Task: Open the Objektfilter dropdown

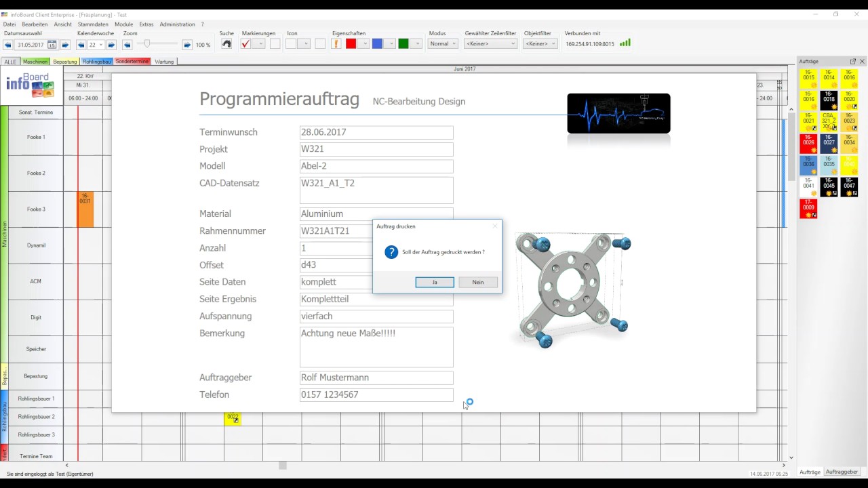Action: click(x=541, y=44)
